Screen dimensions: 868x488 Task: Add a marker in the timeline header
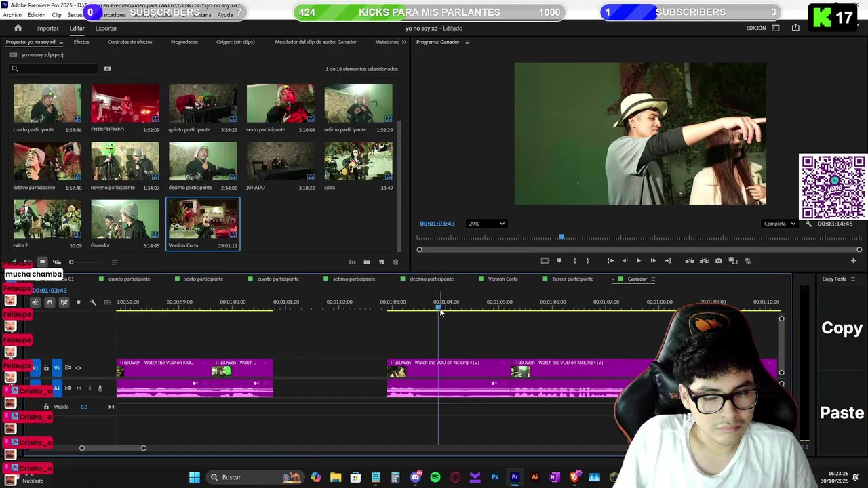coord(79,302)
